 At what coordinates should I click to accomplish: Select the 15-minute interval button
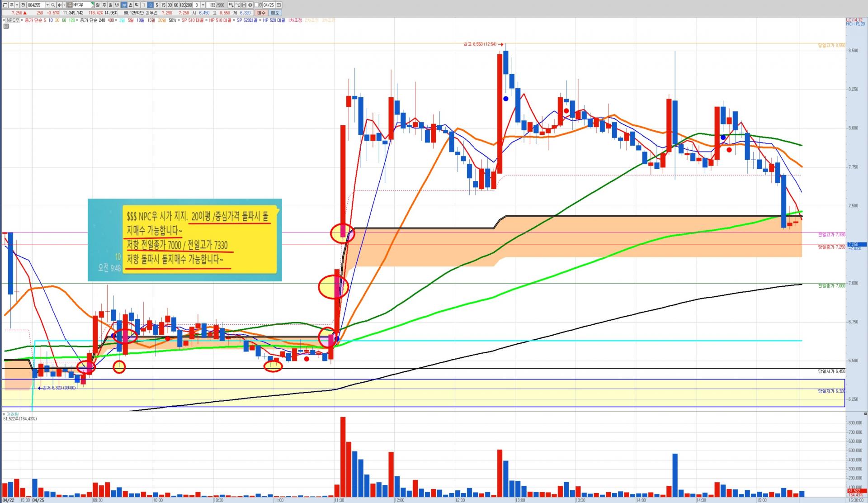point(163,5)
